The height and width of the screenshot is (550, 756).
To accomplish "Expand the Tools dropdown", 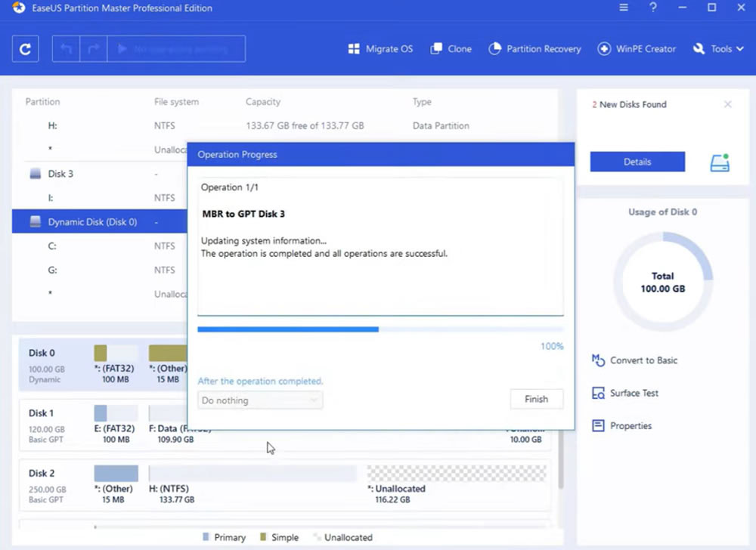I will coord(718,48).
